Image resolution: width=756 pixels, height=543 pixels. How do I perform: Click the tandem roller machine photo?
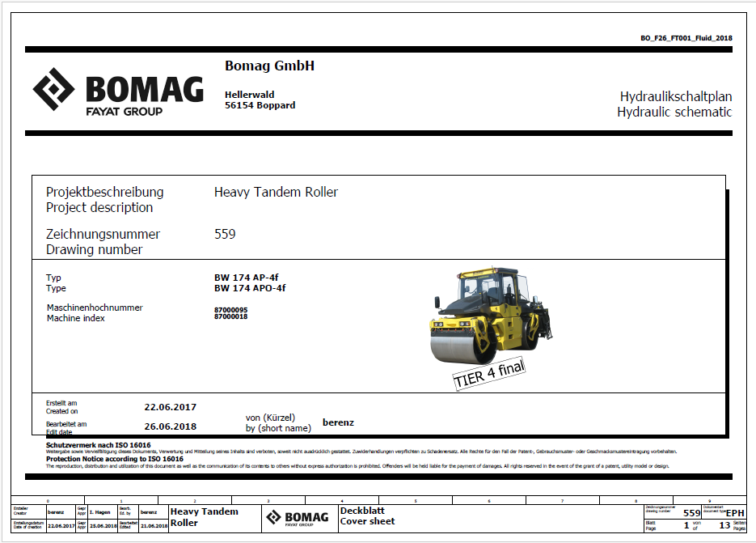[491, 316]
